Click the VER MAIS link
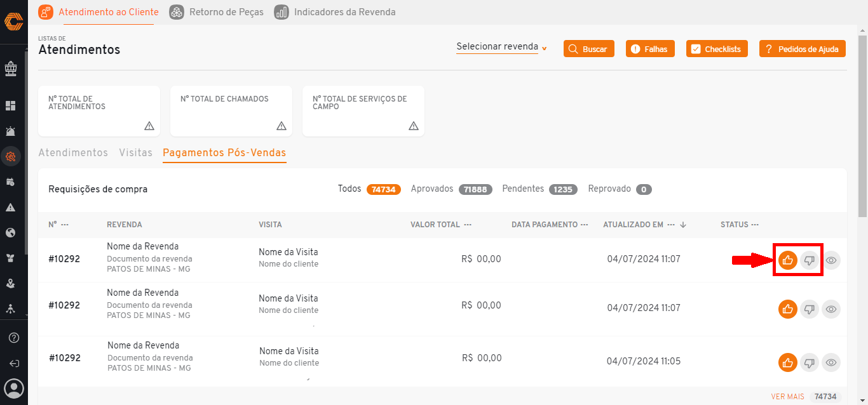The image size is (868, 405). (787, 397)
